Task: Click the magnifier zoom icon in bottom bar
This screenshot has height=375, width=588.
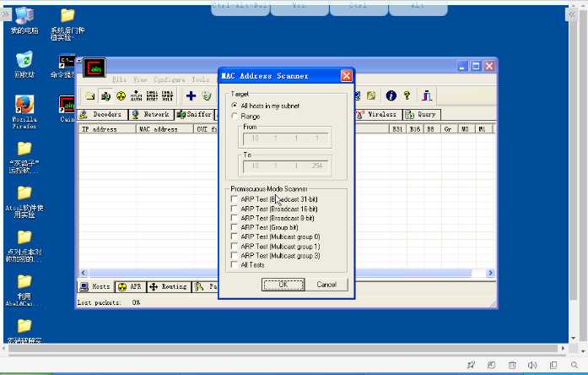Action: [575, 365]
